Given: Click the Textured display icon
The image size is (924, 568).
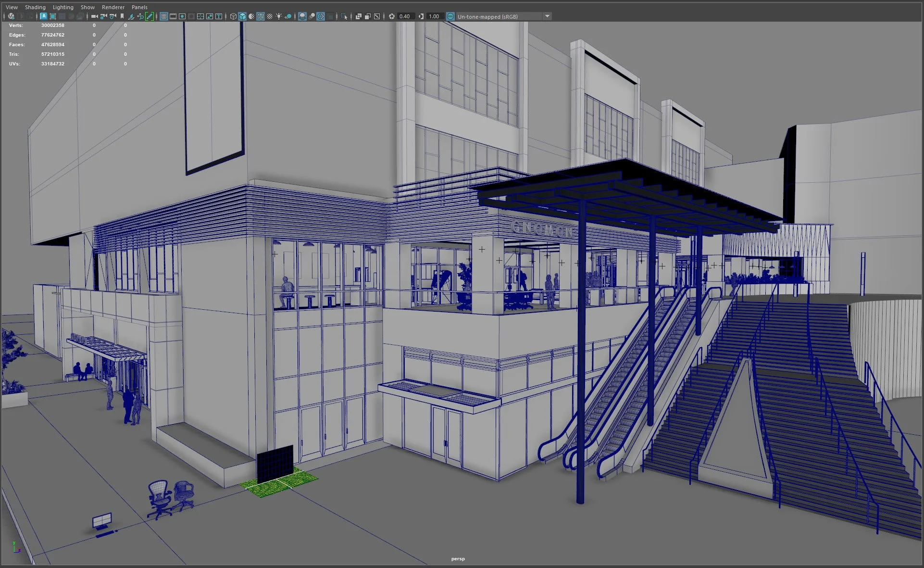Looking at the screenshot, I should pos(270,16).
